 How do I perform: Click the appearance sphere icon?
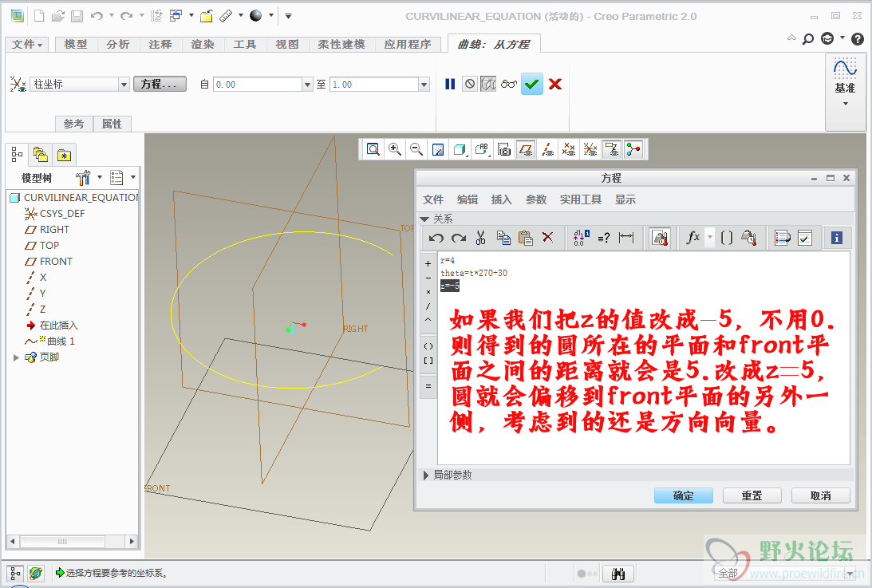coord(256,16)
